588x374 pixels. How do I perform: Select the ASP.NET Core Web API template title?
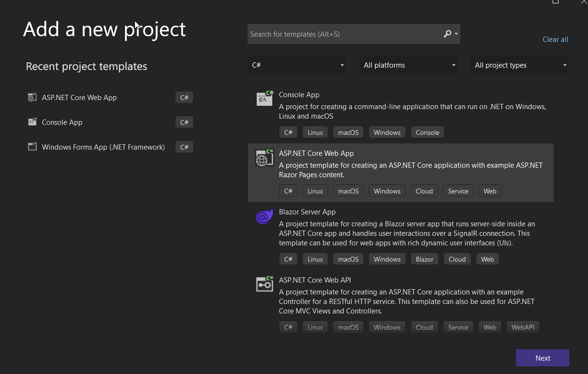[x=315, y=280]
